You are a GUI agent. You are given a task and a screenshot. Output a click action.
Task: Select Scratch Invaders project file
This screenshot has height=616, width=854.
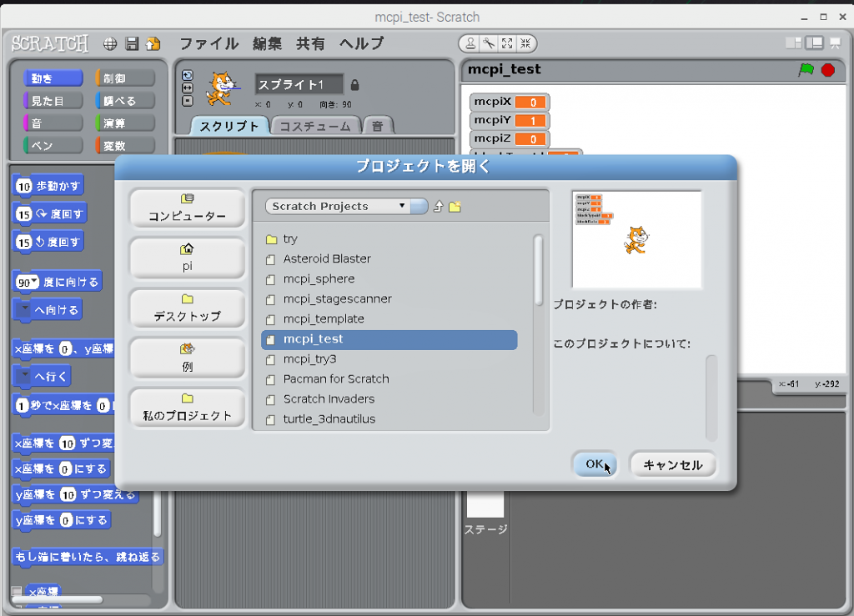[389, 399]
